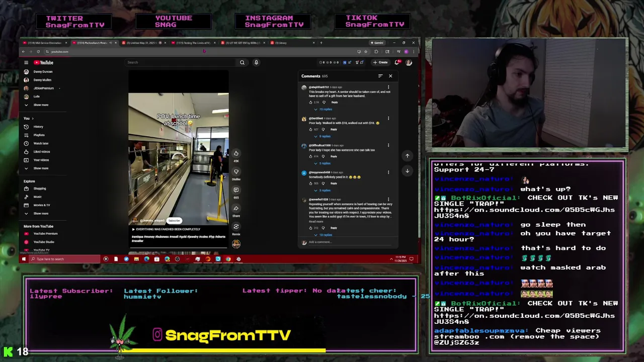644x362 pixels.
Task: Switch to the Mid-Service Elimination tab
Action: point(45,43)
